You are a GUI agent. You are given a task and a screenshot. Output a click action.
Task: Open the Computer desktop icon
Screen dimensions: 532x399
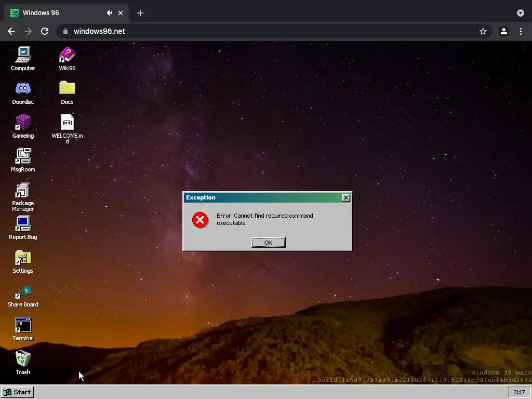23,58
